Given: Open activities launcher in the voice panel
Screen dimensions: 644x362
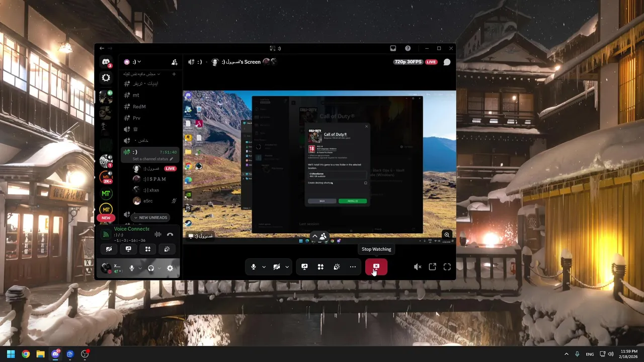Looking at the screenshot, I should click(x=148, y=249).
